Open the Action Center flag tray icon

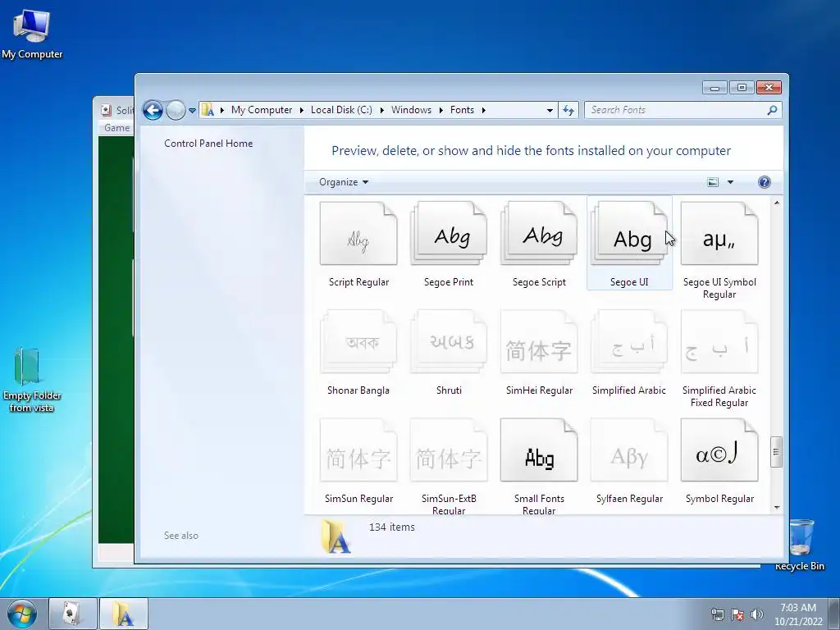pos(737,614)
